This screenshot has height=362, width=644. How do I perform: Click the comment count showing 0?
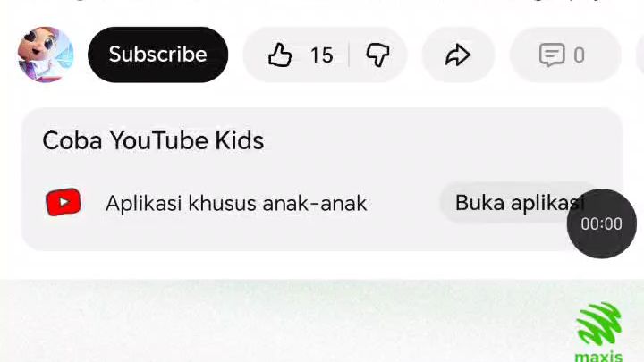579,55
